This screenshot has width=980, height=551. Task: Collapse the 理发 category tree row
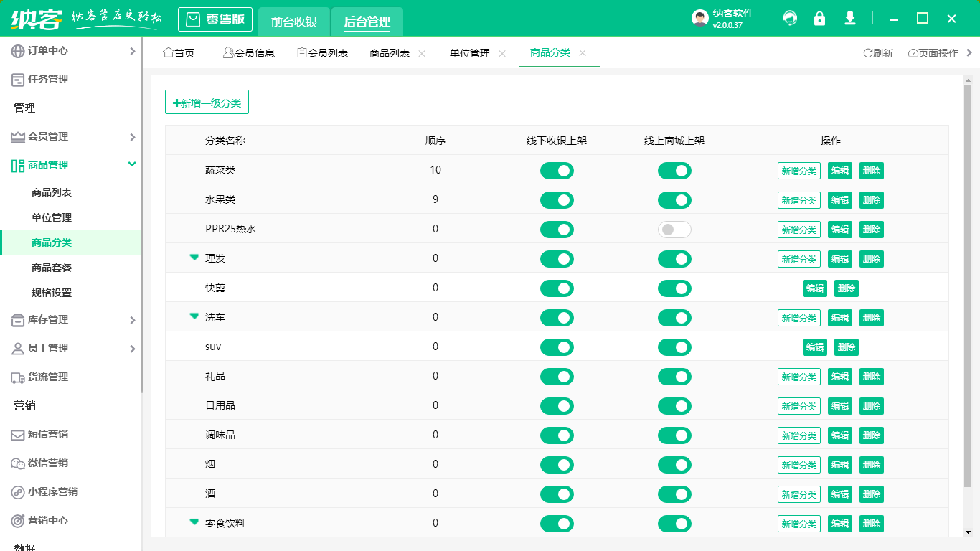(194, 258)
